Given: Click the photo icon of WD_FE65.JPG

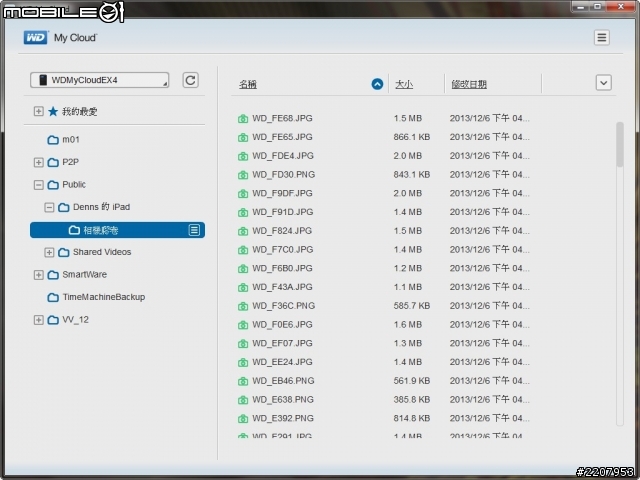Looking at the screenshot, I should [x=243, y=138].
